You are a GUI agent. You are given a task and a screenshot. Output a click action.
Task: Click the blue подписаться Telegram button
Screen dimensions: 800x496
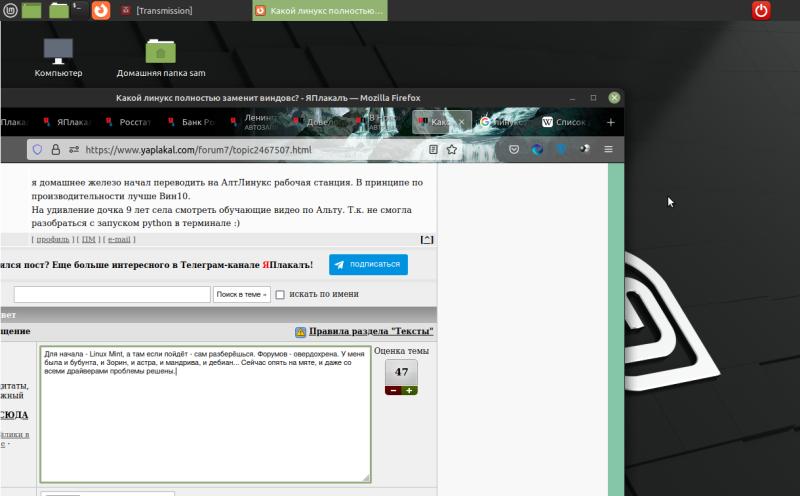[368, 264]
